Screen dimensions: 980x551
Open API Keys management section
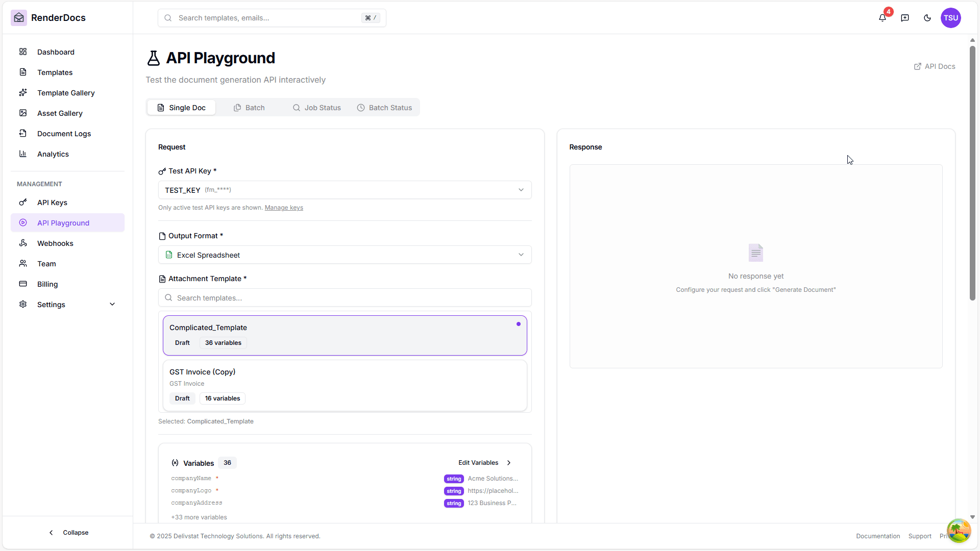click(52, 203)
